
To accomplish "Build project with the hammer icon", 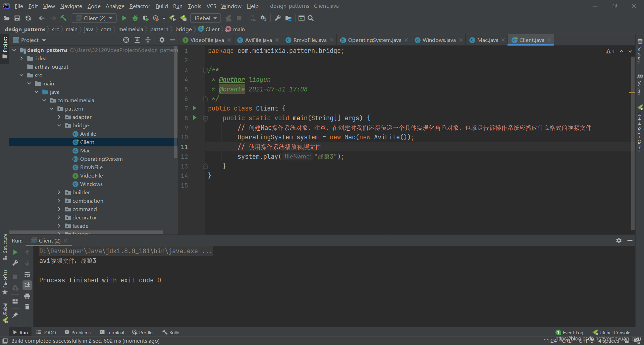I will pyautogui.click(x=64, y=18).
